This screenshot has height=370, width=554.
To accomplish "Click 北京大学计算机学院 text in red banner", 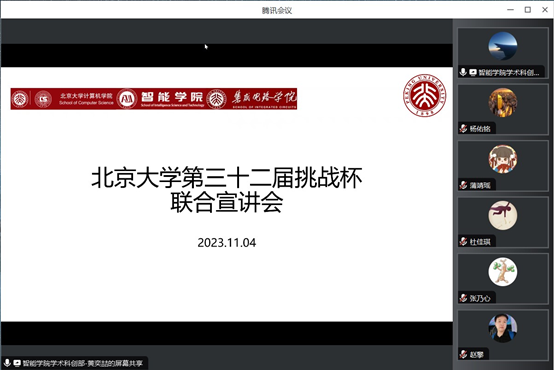I will point(86,96).
